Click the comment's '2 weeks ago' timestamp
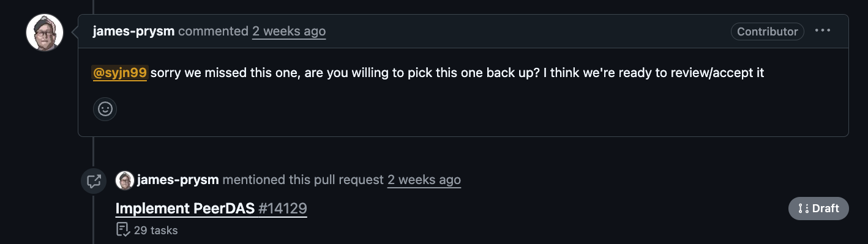 pos(289,31)
